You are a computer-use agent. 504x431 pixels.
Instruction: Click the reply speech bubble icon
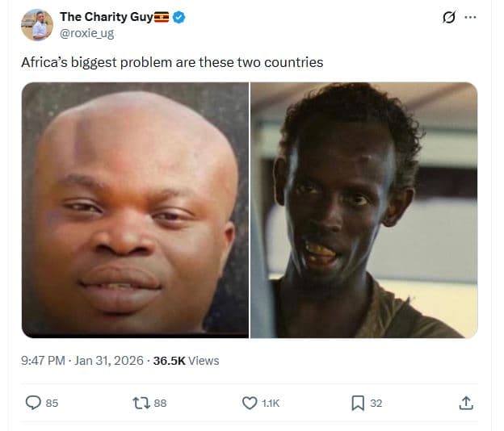pos(33,403)
